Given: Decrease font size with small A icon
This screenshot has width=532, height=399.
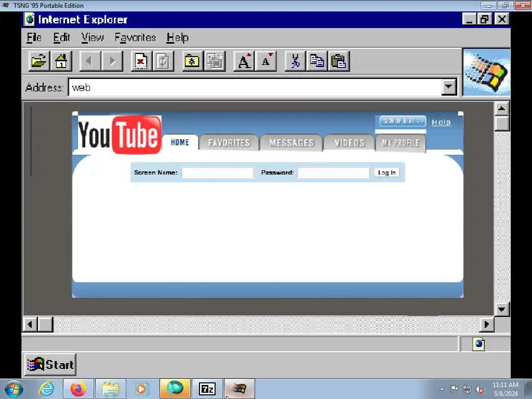Looking at the screenshot, I should (x=266, y=61).
